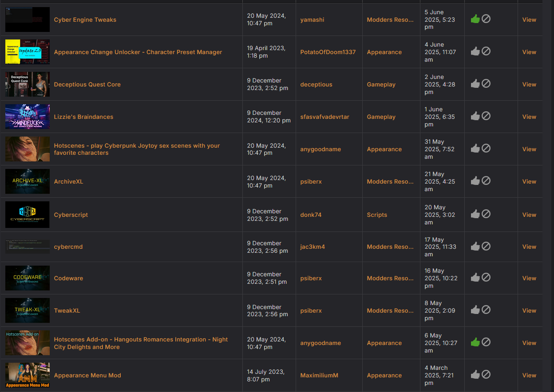Click the circle-slash icon for Appearance Change Unlocker
The width and height of the screenshot is (554, 392).
coord(486,51)
